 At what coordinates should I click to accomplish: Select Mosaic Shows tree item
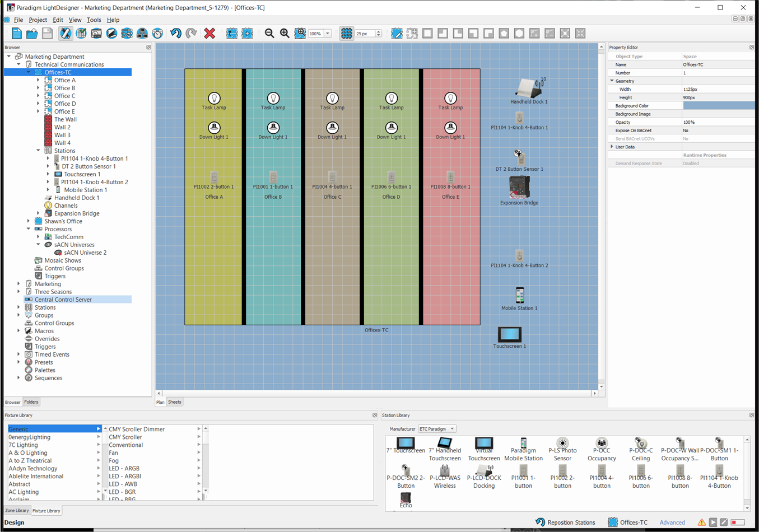click(62, 260)
